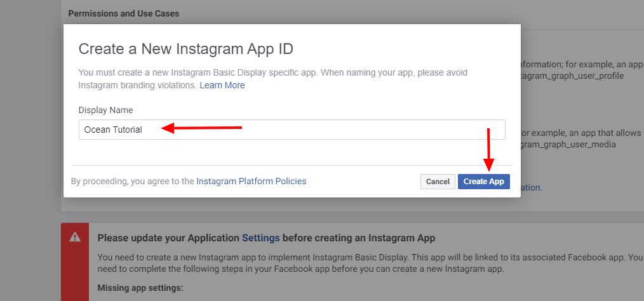Viewport: 644px width, 301px height.
Task: Click the 'Missing app settings:' text
Action: [x=140, y=288]
